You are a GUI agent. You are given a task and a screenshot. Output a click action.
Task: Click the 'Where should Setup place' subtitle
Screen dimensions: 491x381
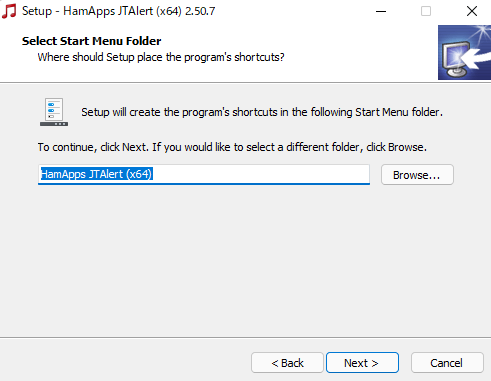pos(161,57)
